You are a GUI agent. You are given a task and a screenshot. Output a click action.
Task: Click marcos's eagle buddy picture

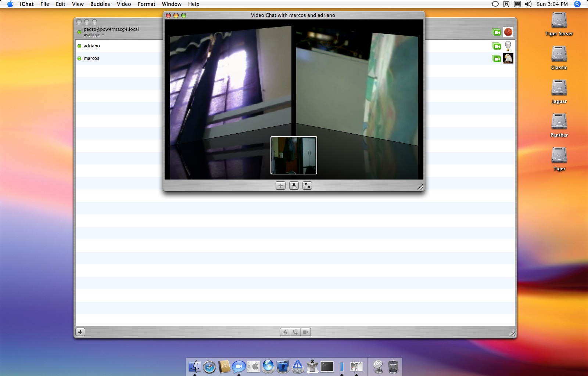(508, 58)
